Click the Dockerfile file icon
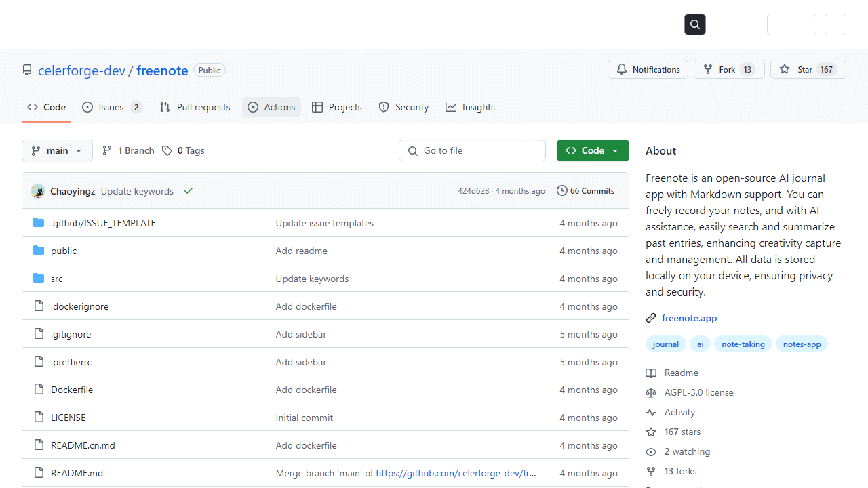 pyautogui.click(x=39, y=389)
